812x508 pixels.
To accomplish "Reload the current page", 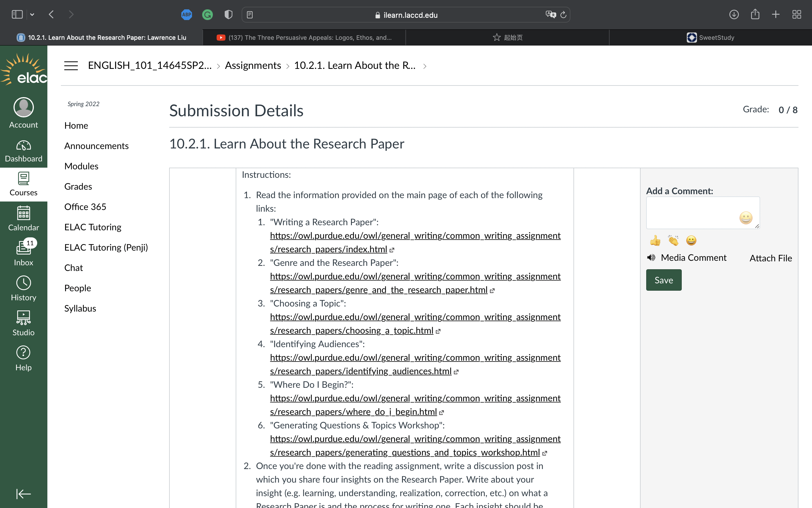I will (x=563, y=15).
